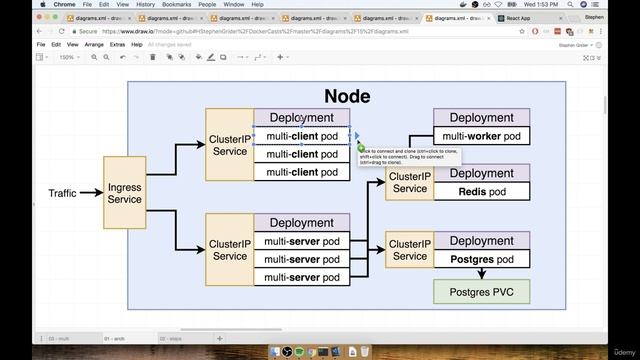Open the fill color bucket tool
Viewport: 640px width, 360px height.
[198, 58]
